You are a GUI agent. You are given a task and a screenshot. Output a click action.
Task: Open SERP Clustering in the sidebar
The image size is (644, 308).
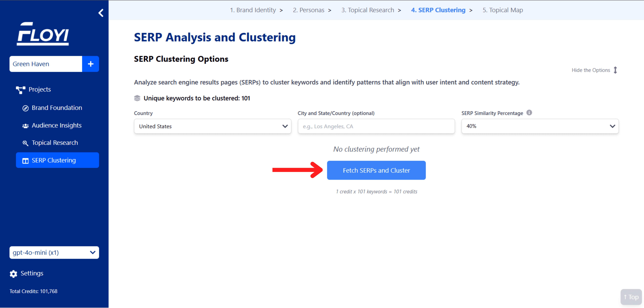click(x=57, y=160)
